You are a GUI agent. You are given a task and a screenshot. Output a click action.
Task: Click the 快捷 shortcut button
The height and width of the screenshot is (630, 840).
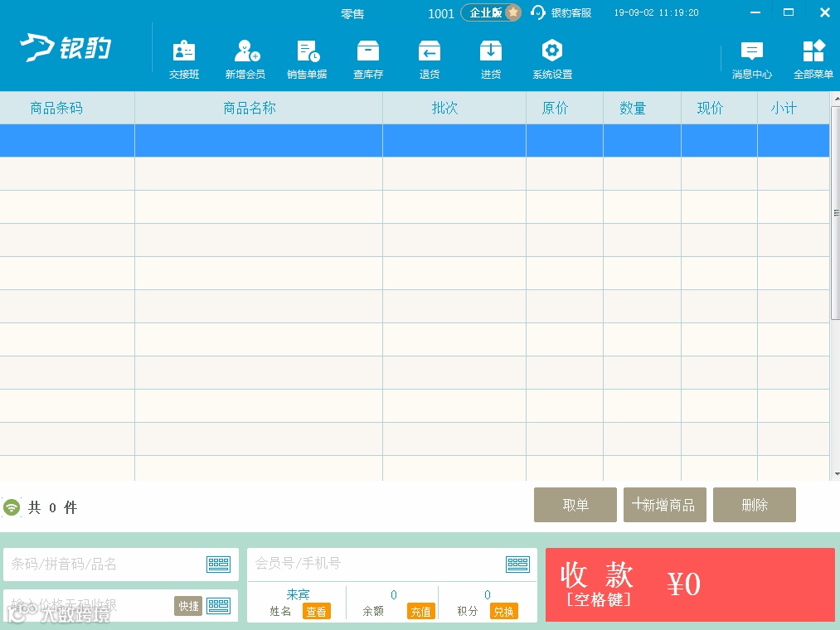click(188, 606)
